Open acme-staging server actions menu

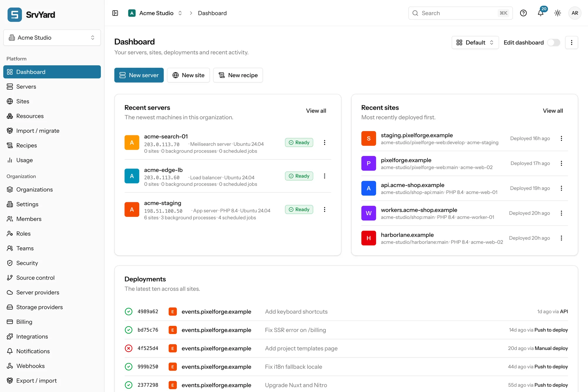click(325, 209)
